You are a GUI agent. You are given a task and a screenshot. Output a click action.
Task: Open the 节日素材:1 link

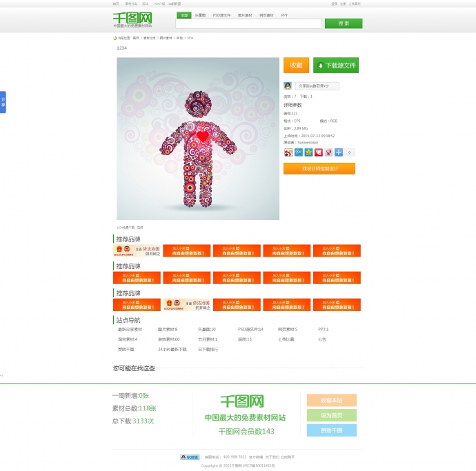tap(208, 339)
